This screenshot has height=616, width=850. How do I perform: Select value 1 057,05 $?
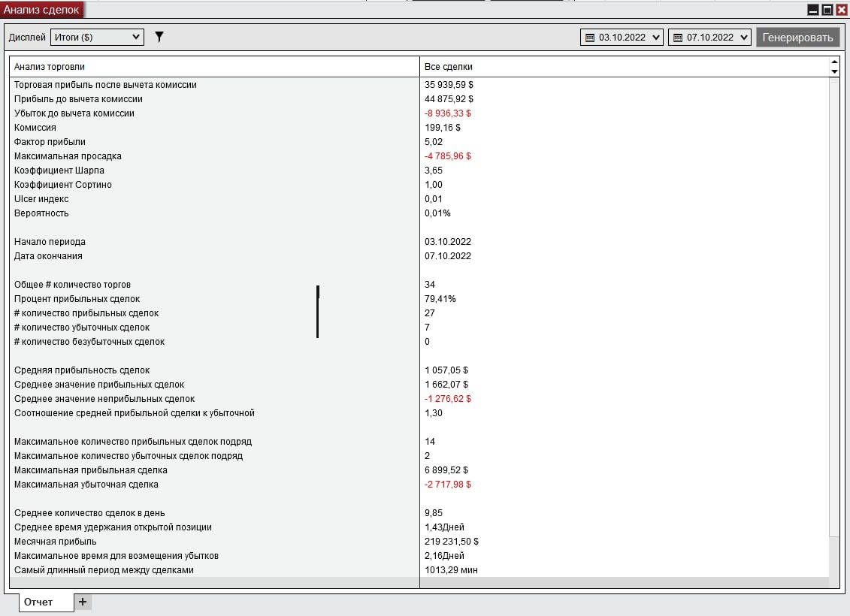click(446, 370)
